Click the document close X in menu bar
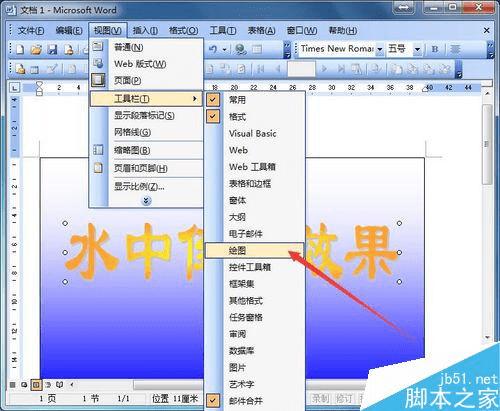The width and height of the screenshot is (500, 411). (486, 31)
